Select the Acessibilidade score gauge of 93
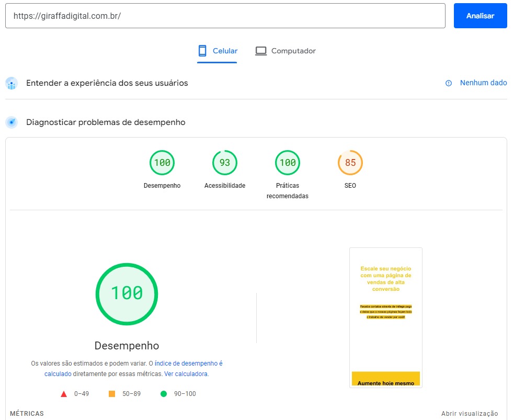The height and width of the screenshot is (420, 525). (225, 163)
